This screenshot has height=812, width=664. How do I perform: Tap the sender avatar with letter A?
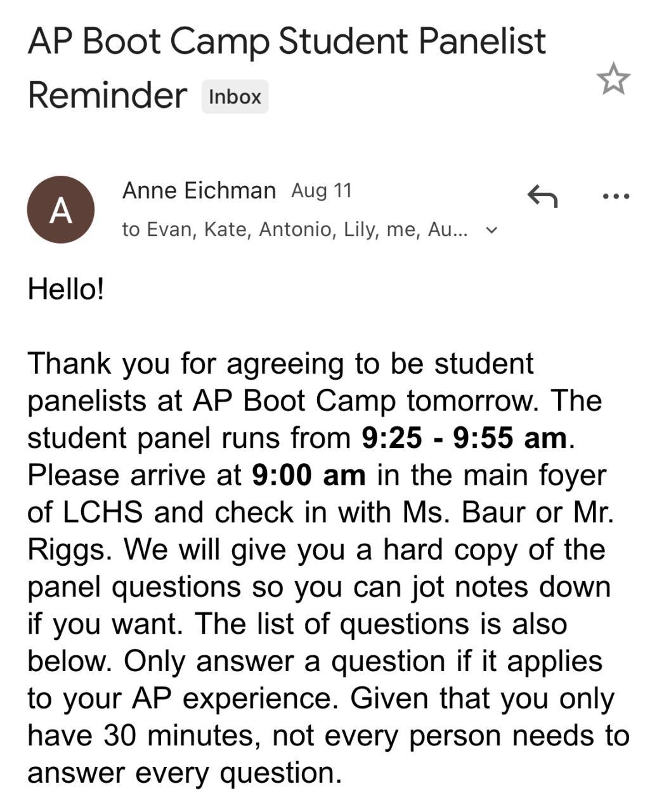tap(61, 210)
